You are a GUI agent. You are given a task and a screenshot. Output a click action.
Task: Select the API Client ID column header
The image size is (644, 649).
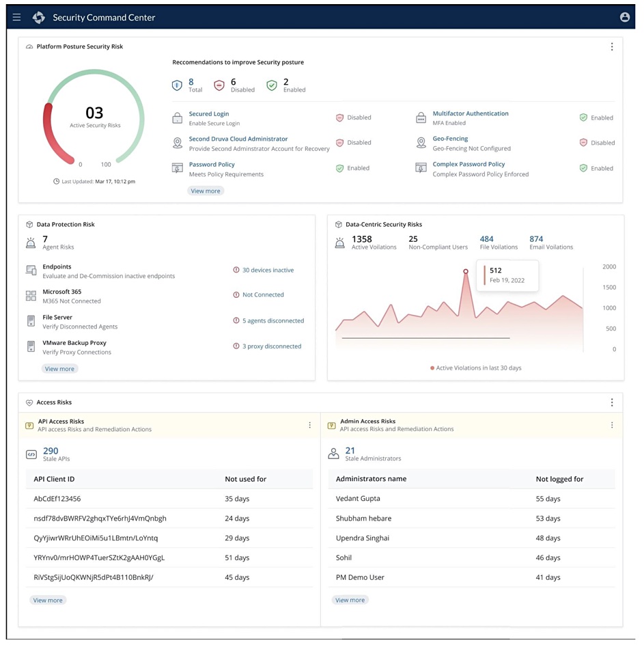[54, 479]
